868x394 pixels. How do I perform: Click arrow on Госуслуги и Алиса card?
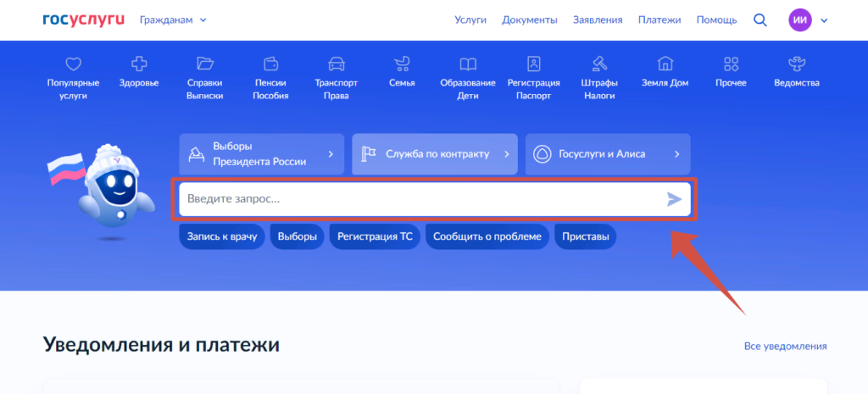[x=677, y=154]
